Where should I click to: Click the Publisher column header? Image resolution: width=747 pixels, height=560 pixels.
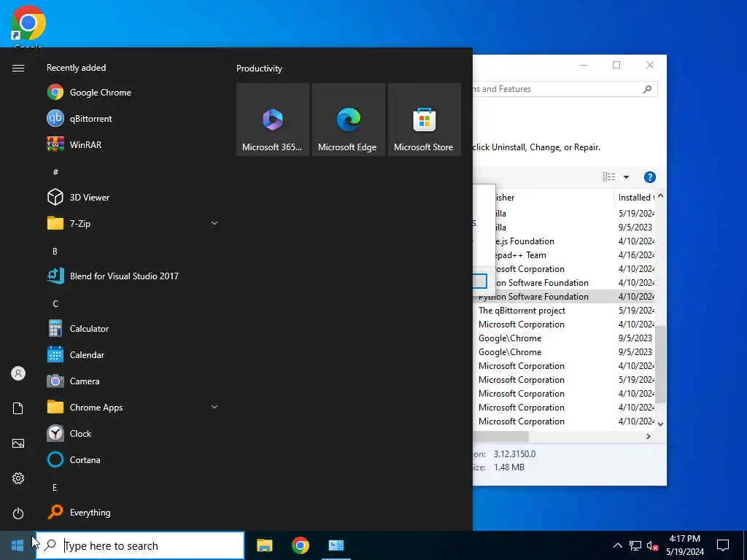[554, 197]
